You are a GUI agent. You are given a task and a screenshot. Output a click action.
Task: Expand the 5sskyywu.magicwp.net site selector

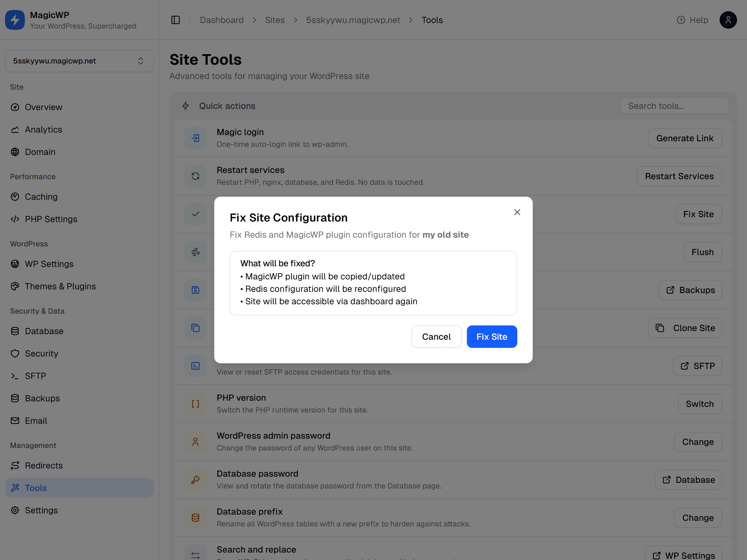(79, 61)
